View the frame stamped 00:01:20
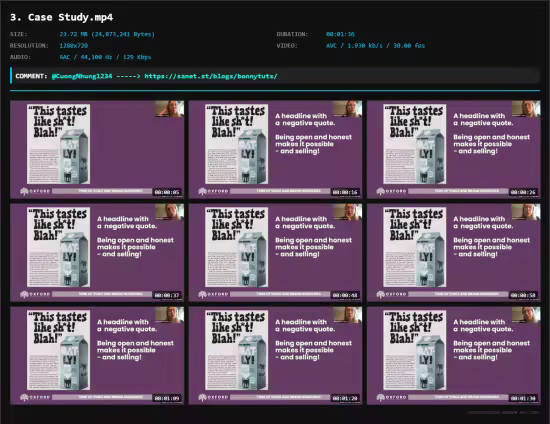The width and height of the screenshot is (550, 424). [x=275, y=356]
